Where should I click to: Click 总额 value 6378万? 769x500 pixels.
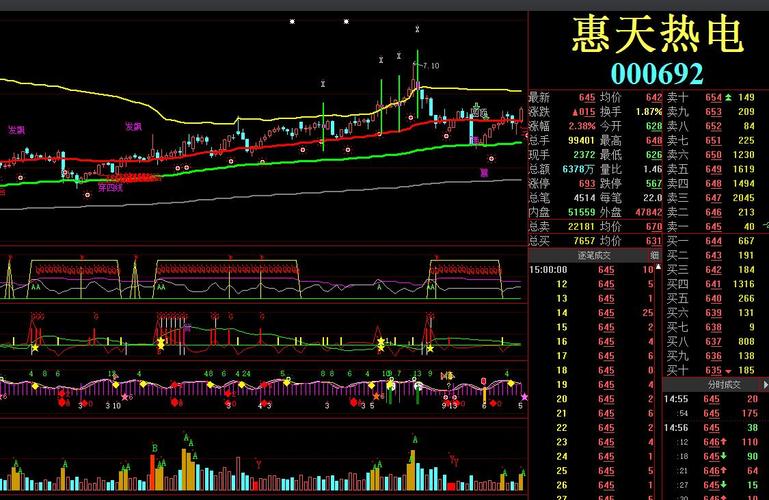click(579, 169)
